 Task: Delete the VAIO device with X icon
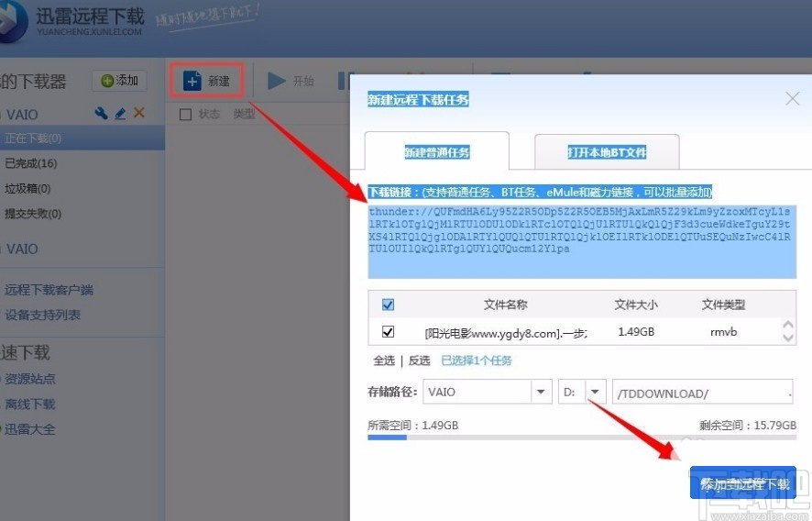tap(138, 113)
